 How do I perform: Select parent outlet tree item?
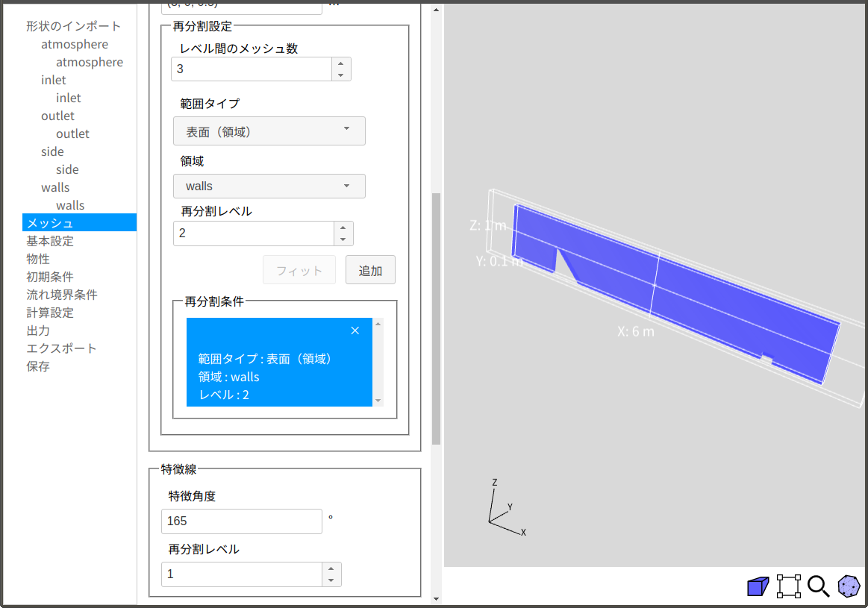pyautogui.click(x=57, y=116)
